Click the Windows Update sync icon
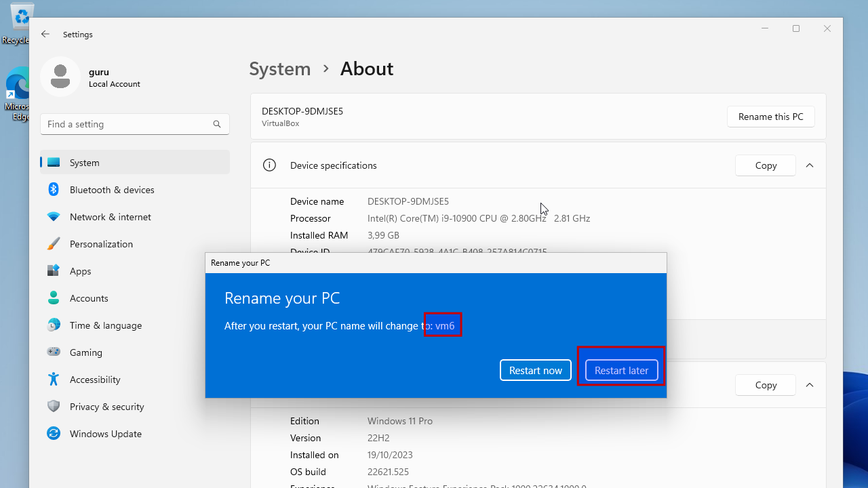 click(54, 434)
